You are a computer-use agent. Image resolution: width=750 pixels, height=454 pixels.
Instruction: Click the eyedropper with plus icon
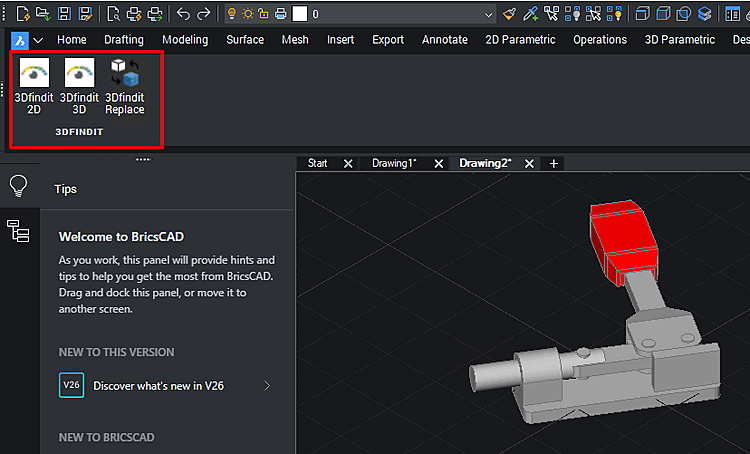click(x=530, y=14)
